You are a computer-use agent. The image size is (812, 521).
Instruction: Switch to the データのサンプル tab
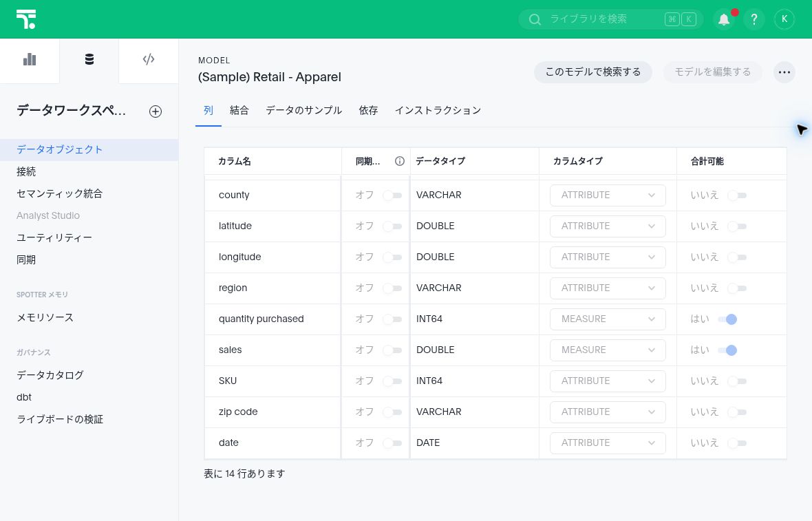point(304,110)
